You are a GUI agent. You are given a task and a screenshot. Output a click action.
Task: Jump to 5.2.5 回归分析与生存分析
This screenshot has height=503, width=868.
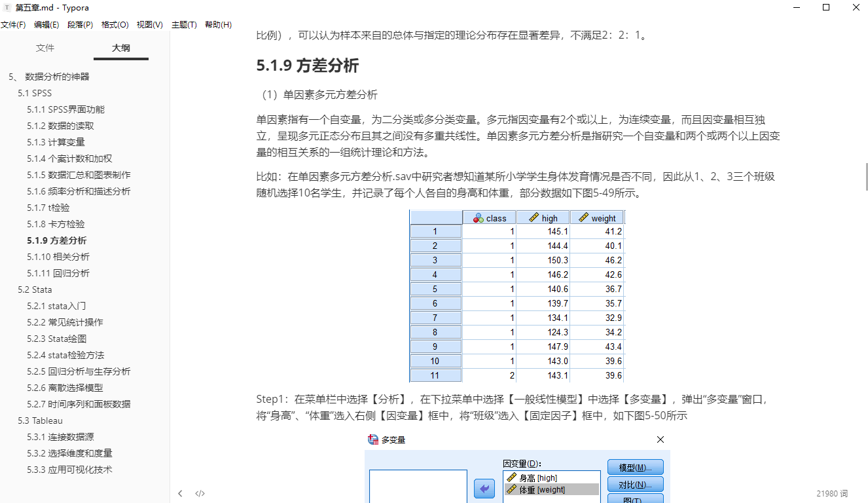[79, 371]
